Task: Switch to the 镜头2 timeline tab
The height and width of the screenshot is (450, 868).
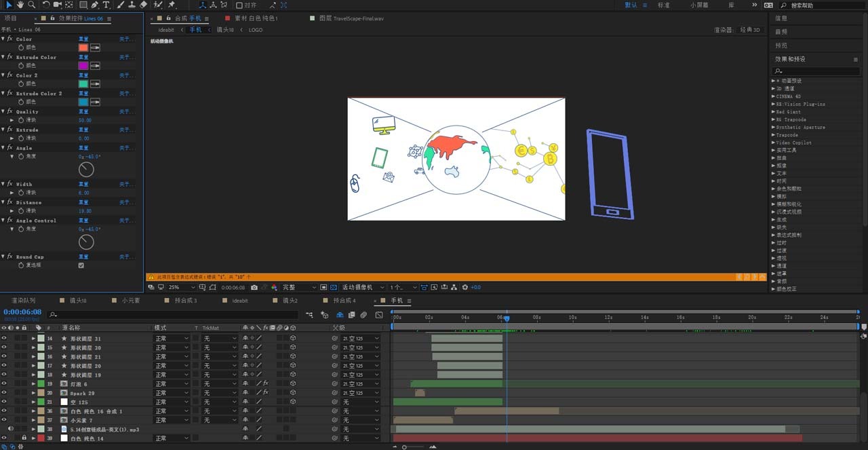Action: (x=290, y=300)
